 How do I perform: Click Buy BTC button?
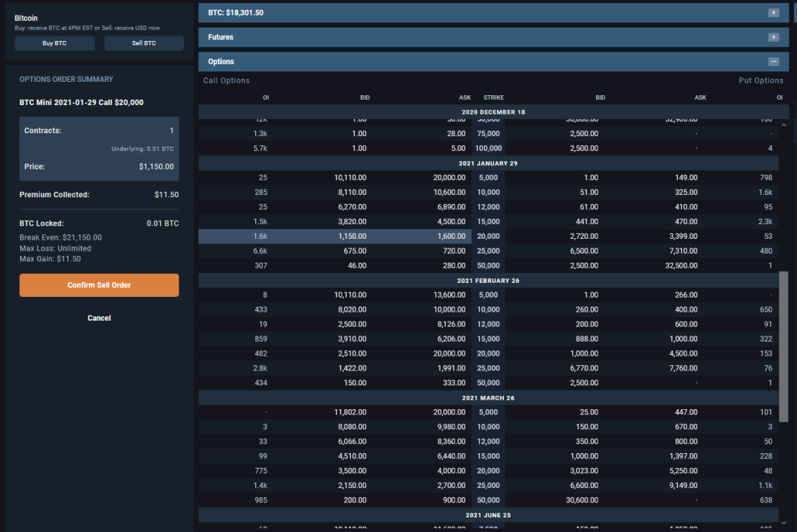[x=54, y=43]
